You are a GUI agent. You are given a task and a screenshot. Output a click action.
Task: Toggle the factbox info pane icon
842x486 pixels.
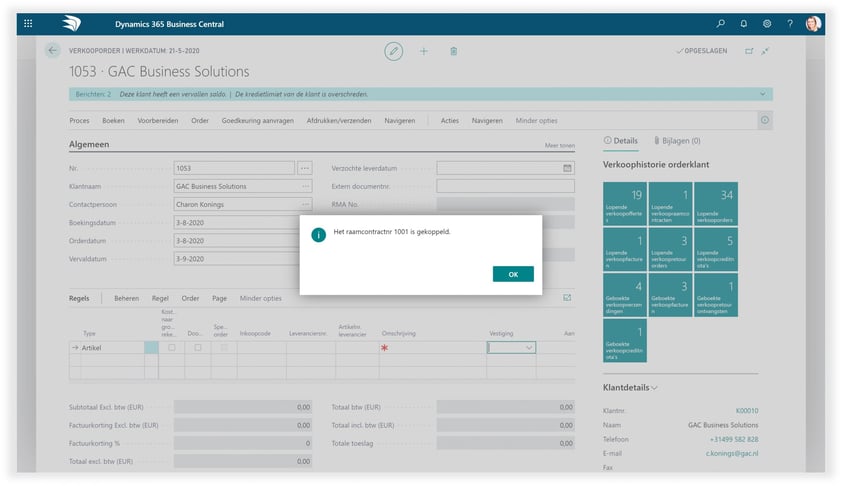point(765,120)
